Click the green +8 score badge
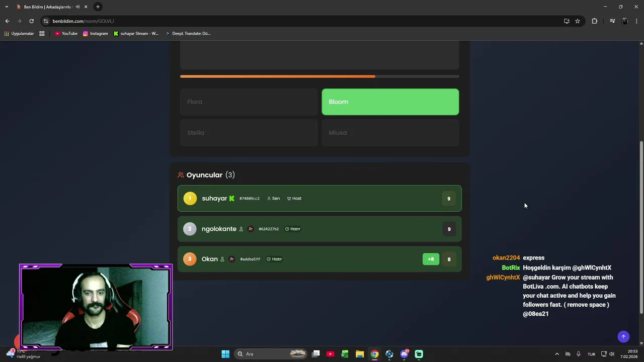 (x=431, y=259)
